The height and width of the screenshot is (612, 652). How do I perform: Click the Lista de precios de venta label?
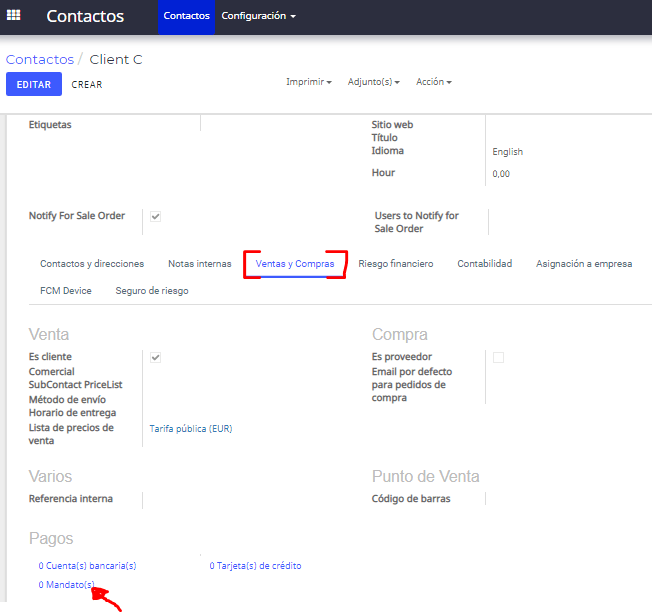71,434
